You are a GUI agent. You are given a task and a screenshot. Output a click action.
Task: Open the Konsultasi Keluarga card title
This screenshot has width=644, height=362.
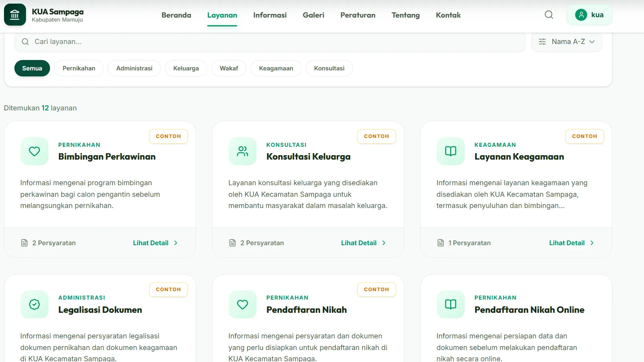(x=308, y=157)
